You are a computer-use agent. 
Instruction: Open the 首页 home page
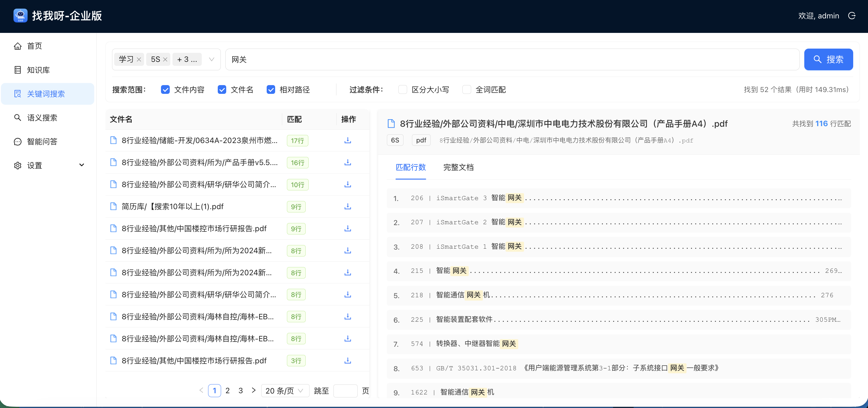34,46
